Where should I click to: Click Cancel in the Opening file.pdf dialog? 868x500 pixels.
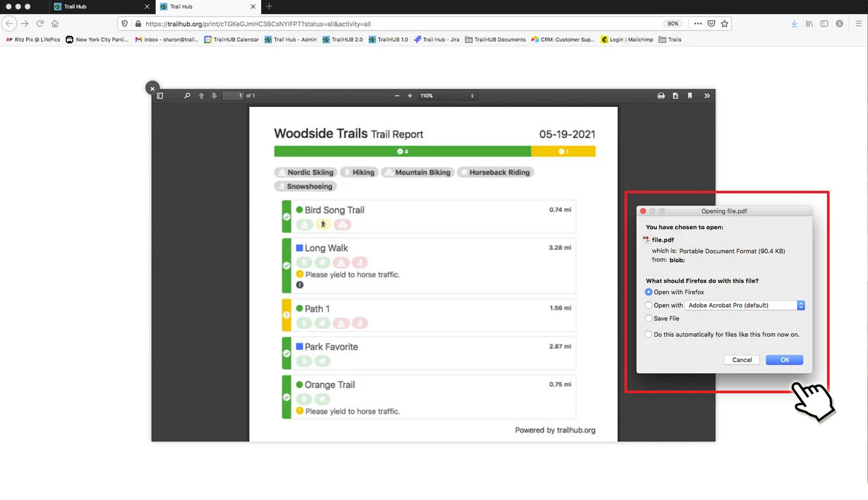pos(742,360)
